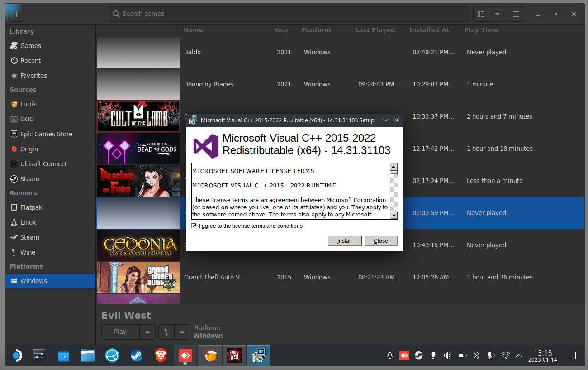
Task: Expand the Play button options arrow
Action: (147, 332)
